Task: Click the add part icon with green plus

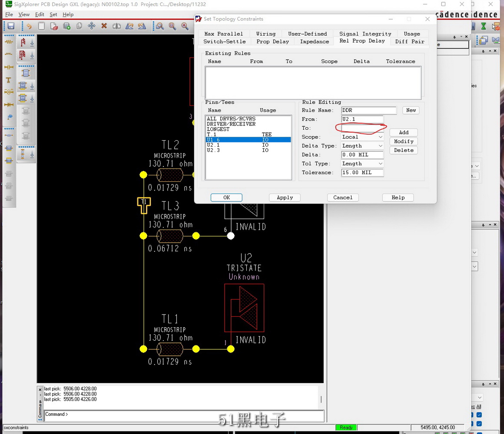Action: [66, 26]
